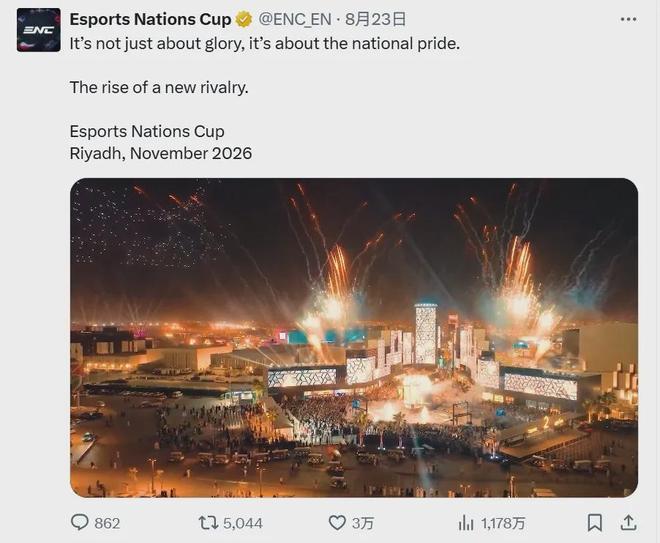Click the share upload icon
Screen dimensions: 660x543
(628, 522)
